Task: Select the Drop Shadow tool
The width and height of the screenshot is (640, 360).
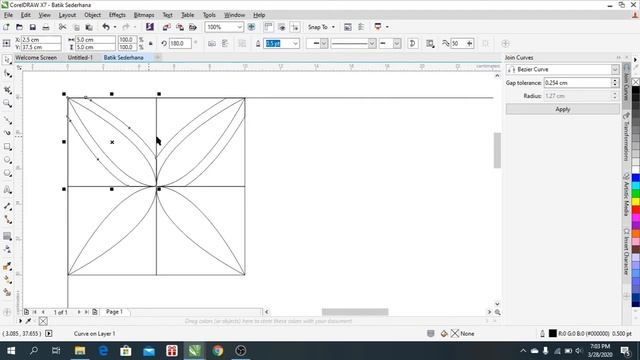Action: (x=7, y=236)
